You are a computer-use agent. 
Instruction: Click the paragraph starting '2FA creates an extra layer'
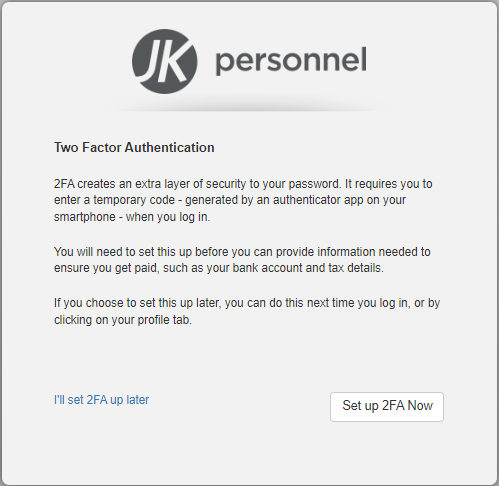[243, 200]
